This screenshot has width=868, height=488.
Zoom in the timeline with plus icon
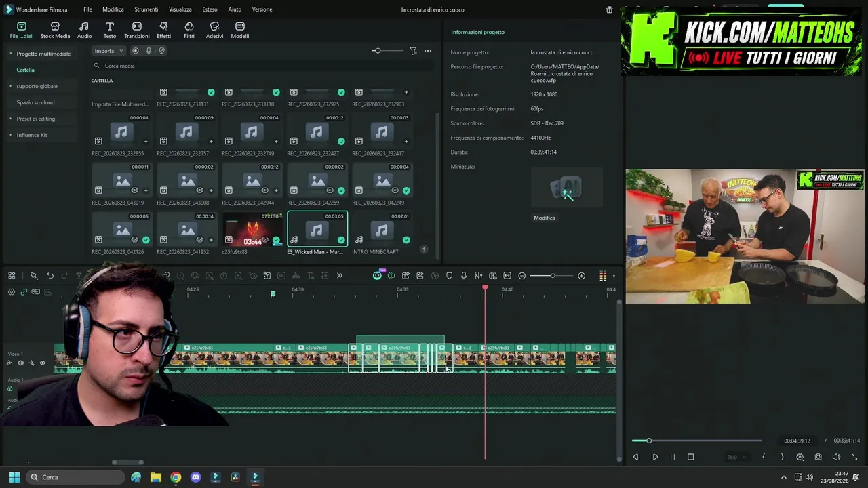(x=581, y=276)
